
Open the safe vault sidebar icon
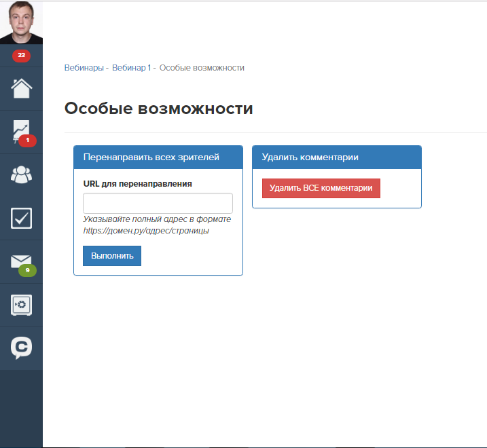[x=22, y=305]
